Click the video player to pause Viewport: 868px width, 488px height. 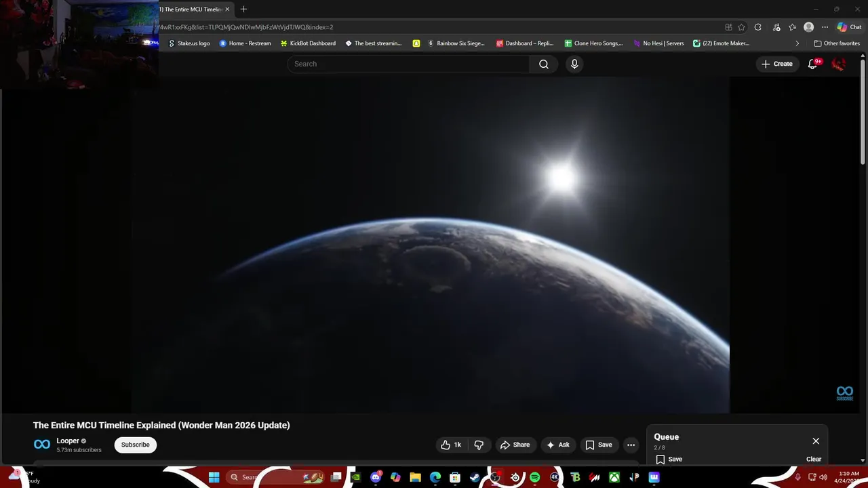coord(431,244)
